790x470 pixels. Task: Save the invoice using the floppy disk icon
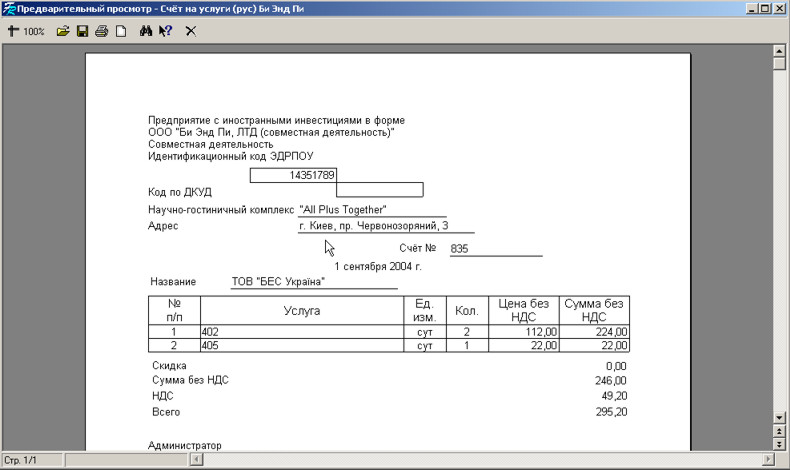(x=82, y=31)
